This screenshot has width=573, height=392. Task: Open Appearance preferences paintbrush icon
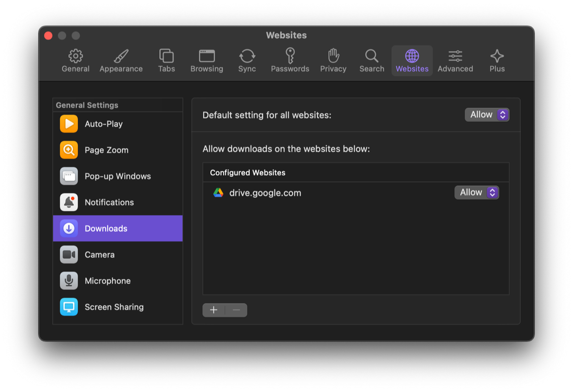click(x=121, y=56)
